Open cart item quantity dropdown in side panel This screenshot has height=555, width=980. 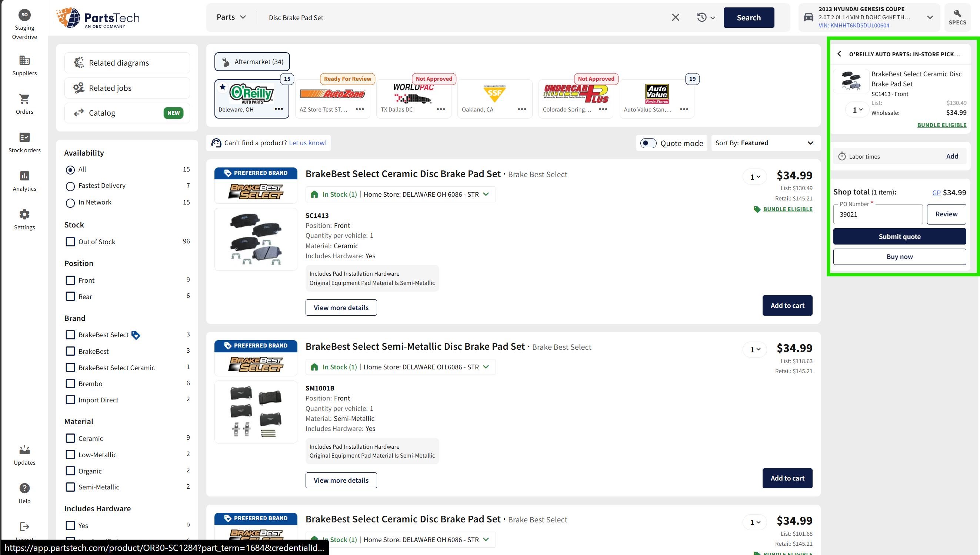click(x=857, y=110)
